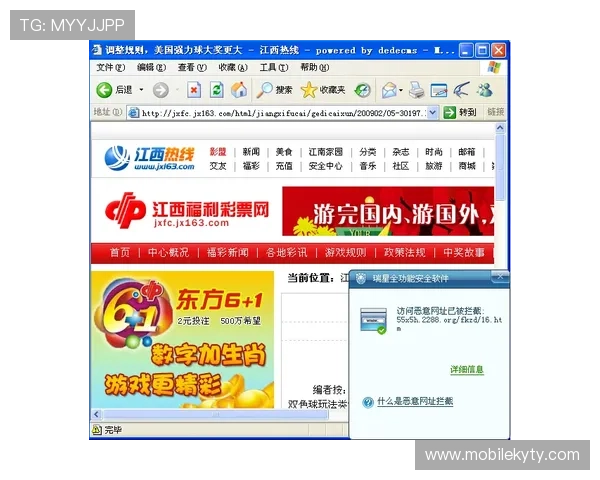Viewport: 600px width, 480px height.
Task: Click the status bar page icon beside 完毕
Action: click(x=97, y=430)
